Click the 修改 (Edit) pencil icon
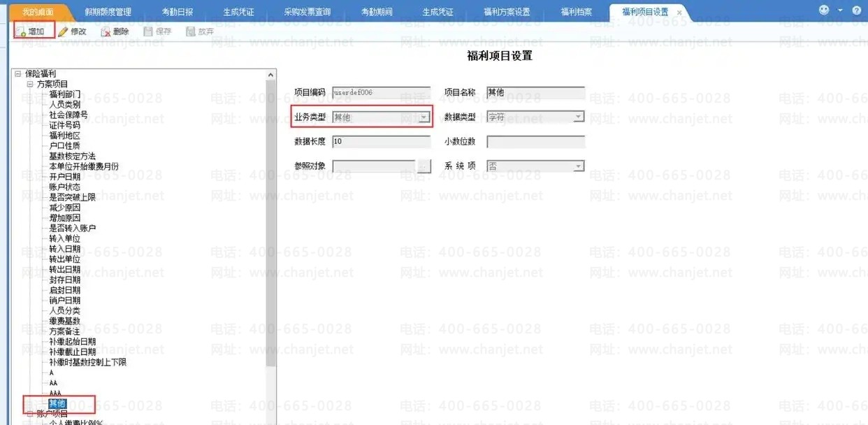Image resolution: width=868 pixels, height=425 pixels. tap(64, 31)
